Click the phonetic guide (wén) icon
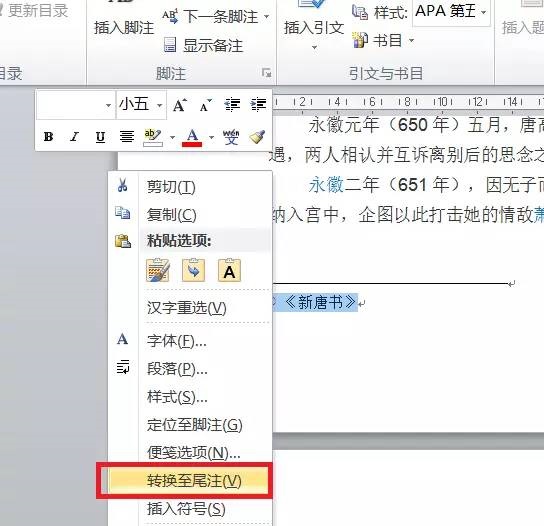Viewport: 544px width, 526px height. pyautogui.click(x=231, y=137)
